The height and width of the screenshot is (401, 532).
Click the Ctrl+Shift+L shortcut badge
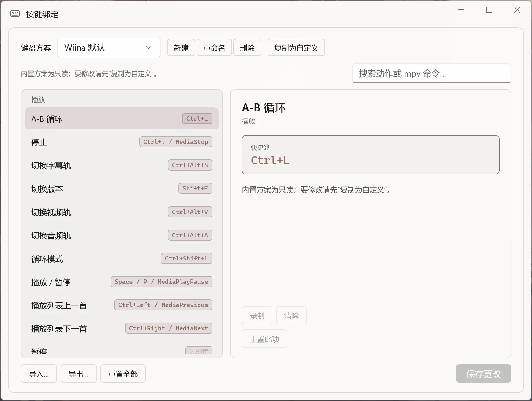coord(186,258)
